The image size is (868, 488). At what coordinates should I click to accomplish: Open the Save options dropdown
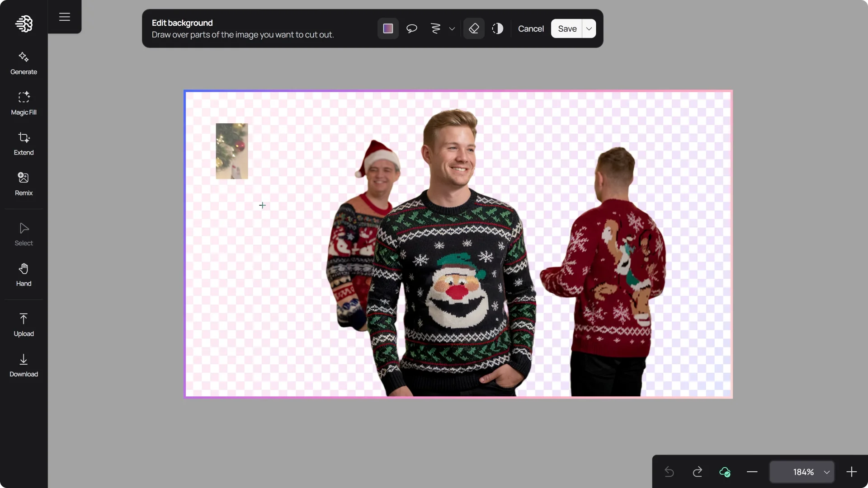pos(589,28)
